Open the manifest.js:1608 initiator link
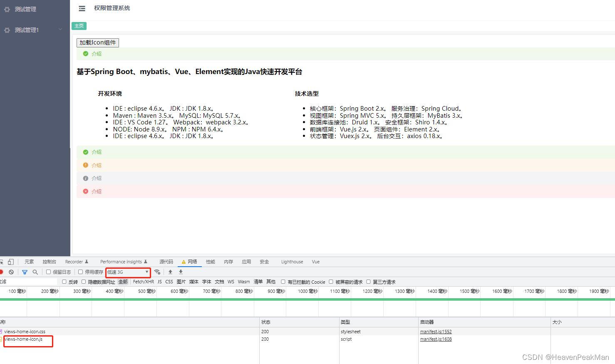 click(436, 339)
